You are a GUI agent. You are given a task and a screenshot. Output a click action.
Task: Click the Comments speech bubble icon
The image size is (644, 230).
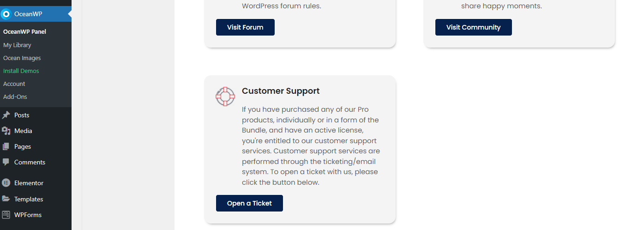click(x=6, y=163)
